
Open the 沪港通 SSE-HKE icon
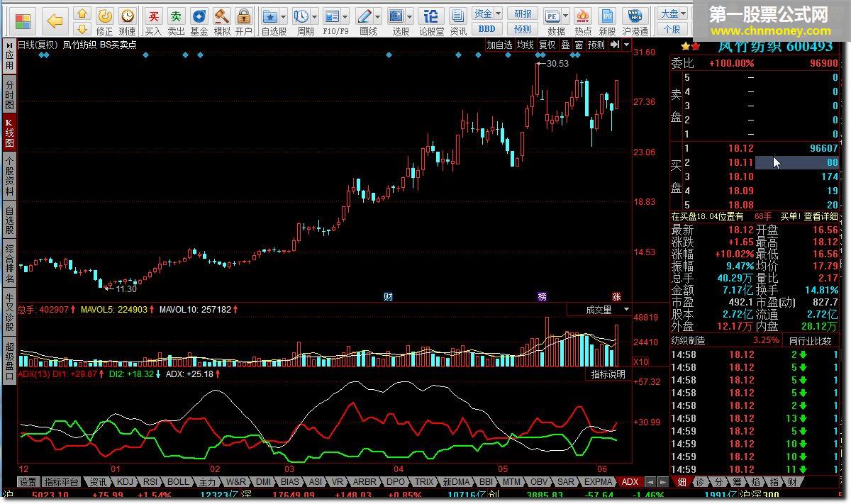[x=635, y=21]
